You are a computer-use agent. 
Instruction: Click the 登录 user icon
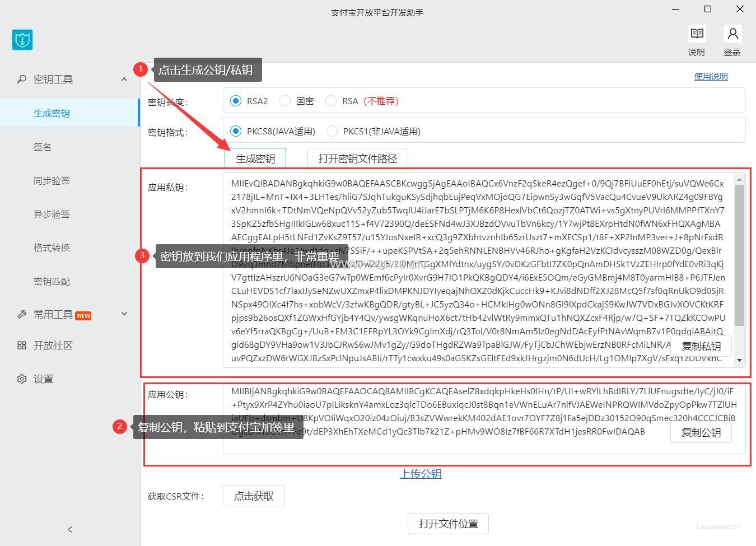[x=732, y=34]
